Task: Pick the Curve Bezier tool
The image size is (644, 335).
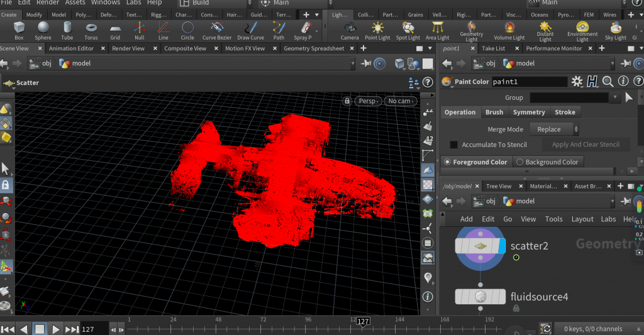Action: [217, 31]
